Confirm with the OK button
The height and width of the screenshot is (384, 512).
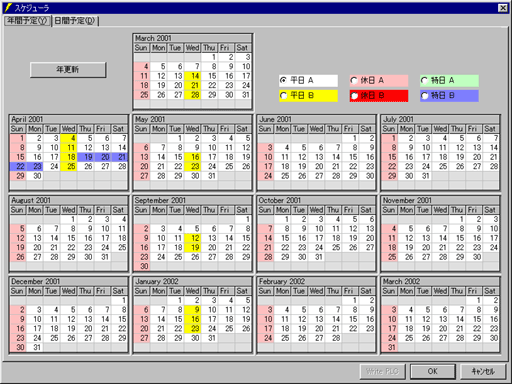[x=432, y=371]
